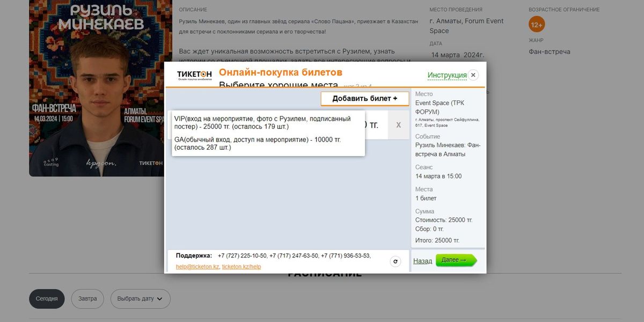Click the refresh icon near support contacts
This screenshot has width=644, height=322.
point(396,261)
